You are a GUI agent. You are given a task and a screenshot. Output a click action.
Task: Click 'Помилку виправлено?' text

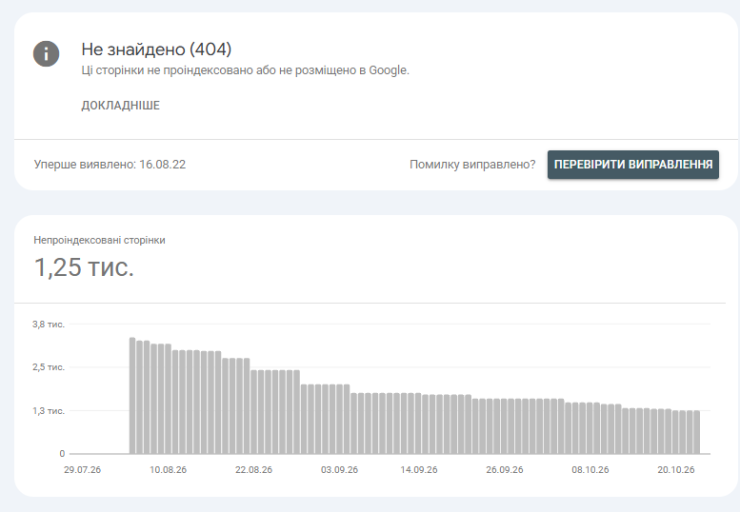(472, 164)
